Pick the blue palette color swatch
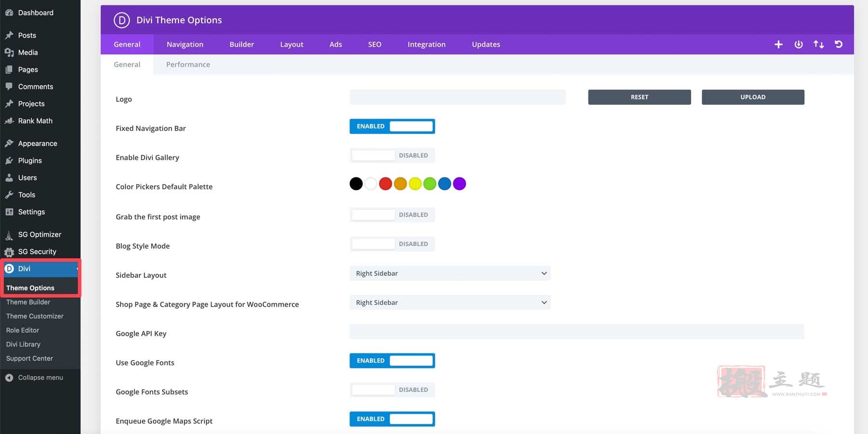 tap(445, 184)
